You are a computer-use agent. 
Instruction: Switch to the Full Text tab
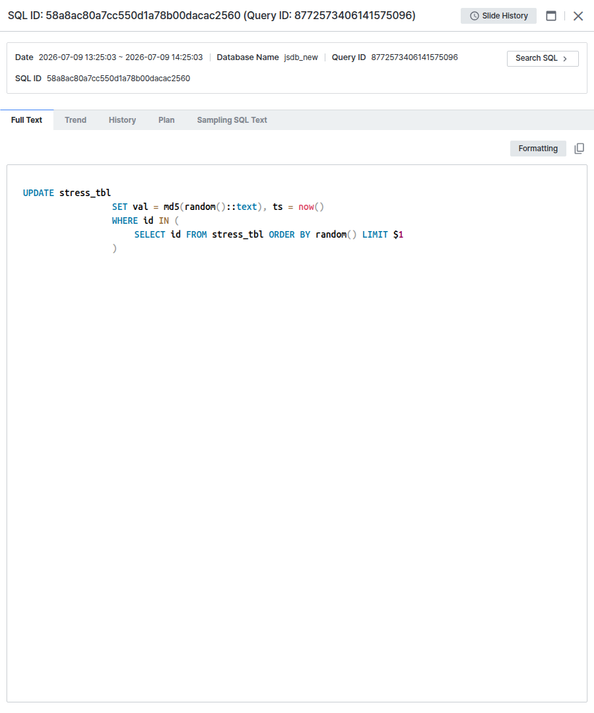coord(26,120)
